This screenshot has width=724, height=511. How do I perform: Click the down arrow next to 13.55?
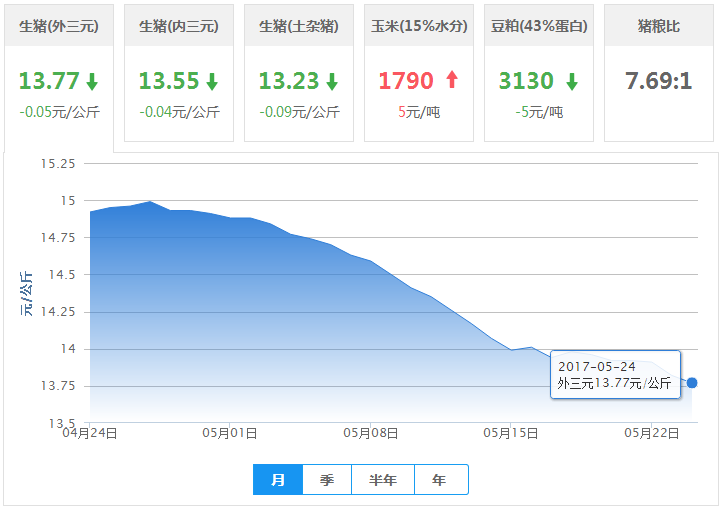click(212, 82)
